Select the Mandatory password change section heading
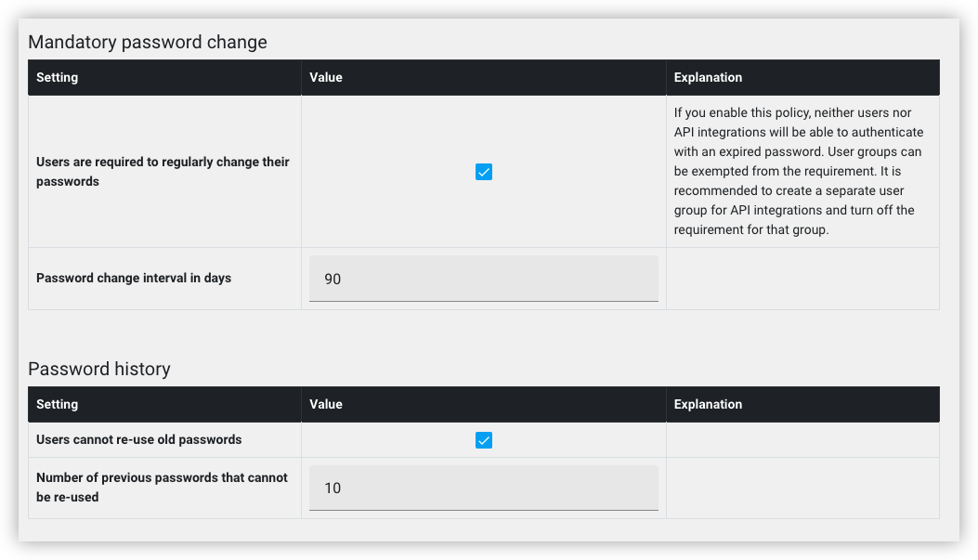978x560 pixels. pos(147,42)
